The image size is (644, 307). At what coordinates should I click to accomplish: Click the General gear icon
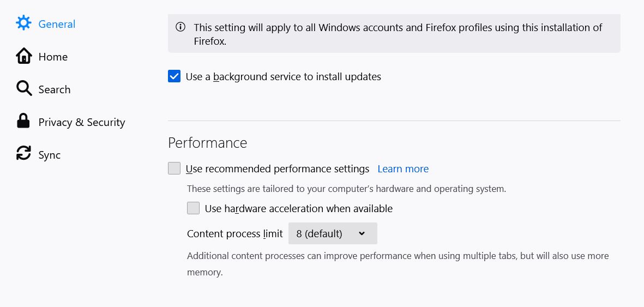point(23,23)
